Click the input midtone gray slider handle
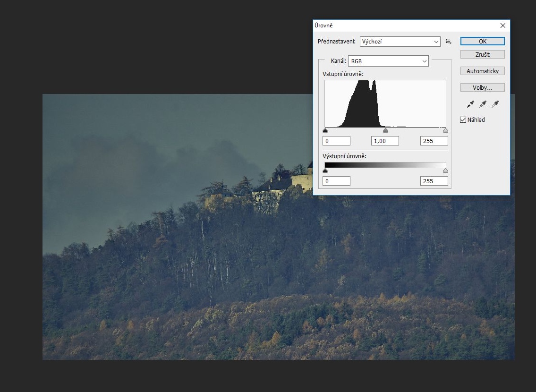This screenshot has height=392, width=536. tap(385, 131)
